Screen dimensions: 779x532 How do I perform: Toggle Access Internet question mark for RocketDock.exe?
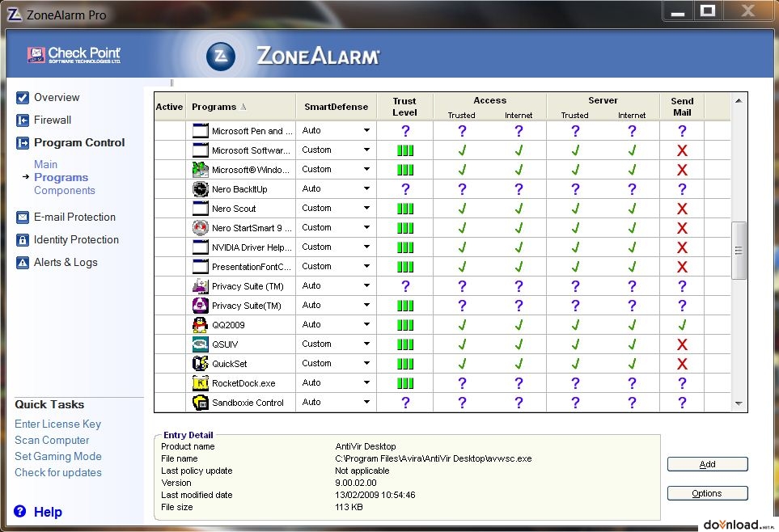(519, 383)
